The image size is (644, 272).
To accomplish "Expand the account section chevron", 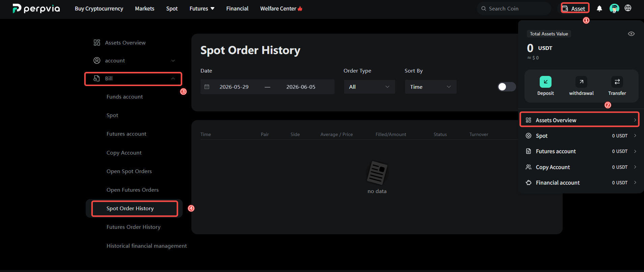I will [173, 61].
